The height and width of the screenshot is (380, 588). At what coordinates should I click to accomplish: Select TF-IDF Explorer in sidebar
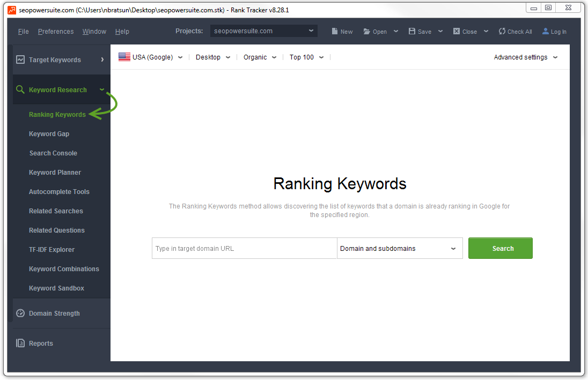point(52,250)
